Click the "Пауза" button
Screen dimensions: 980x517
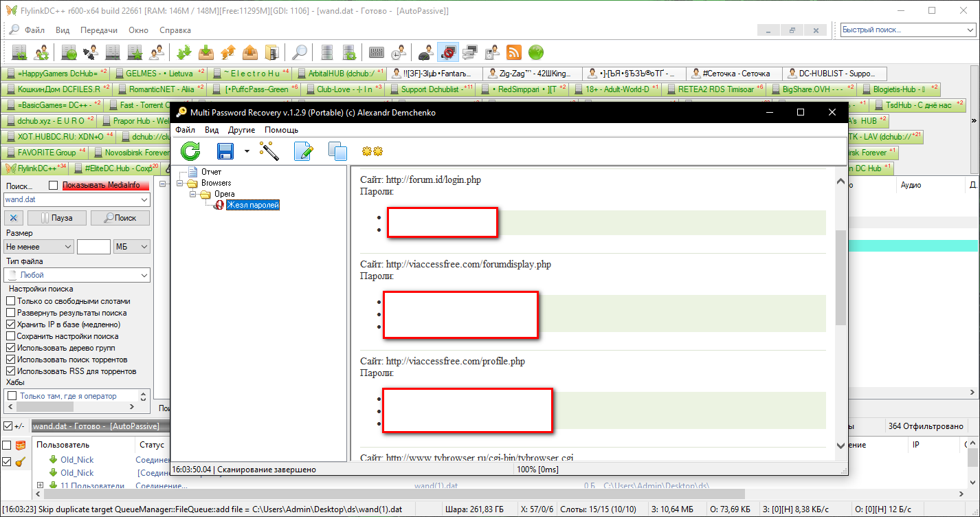tap(58, 218)
